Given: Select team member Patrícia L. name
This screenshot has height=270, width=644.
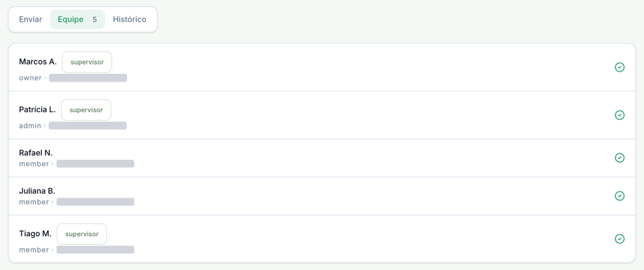Looking at the screenshot, I should (x=37, y=110).
